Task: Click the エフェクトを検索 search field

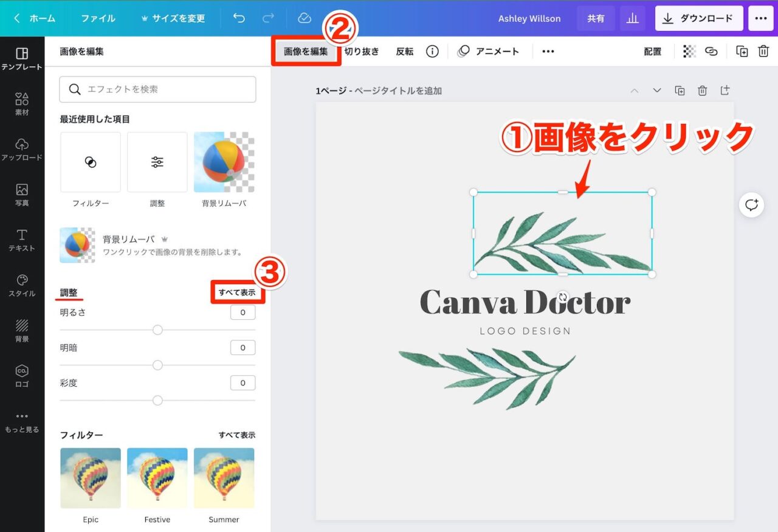Action: click(157, 89)
